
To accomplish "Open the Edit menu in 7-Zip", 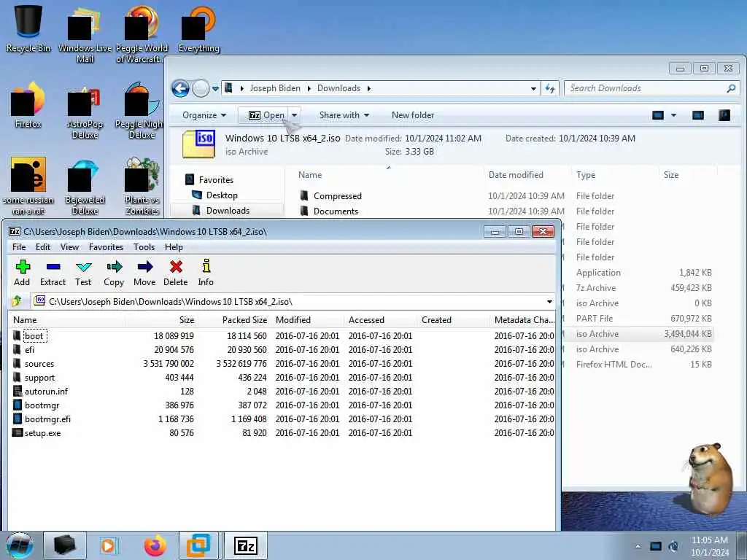I will 43,247.
